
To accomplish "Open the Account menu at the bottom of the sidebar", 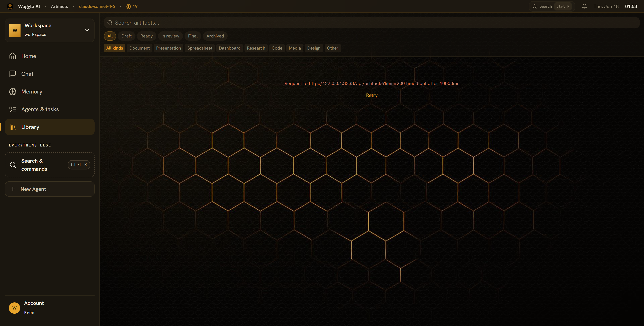I will pyautogui.click(x=50, y=308).
